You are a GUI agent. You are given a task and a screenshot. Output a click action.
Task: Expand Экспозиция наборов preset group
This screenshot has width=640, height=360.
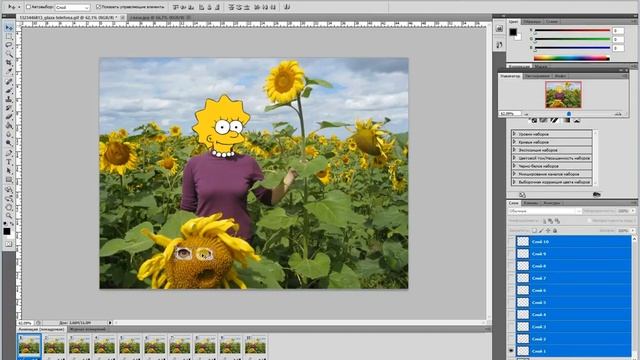click(x=515, y=150)
